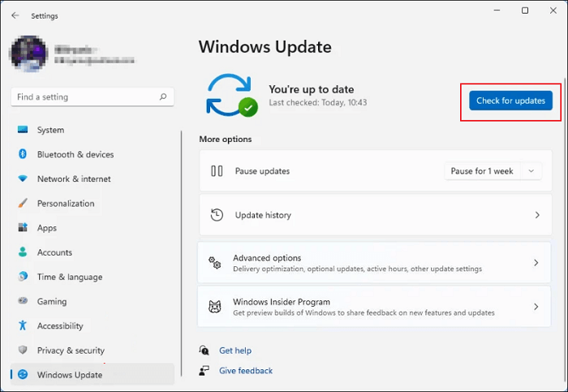Screen dimensions: 568x392
Task: Select System in the sidebar
Action: (50, 130)
